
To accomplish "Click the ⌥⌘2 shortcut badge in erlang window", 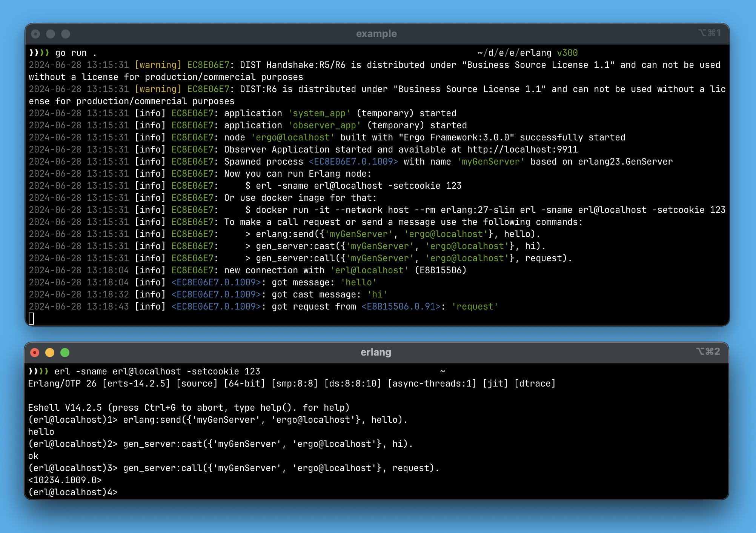I will pyautogui.click(x=708, y=352).
